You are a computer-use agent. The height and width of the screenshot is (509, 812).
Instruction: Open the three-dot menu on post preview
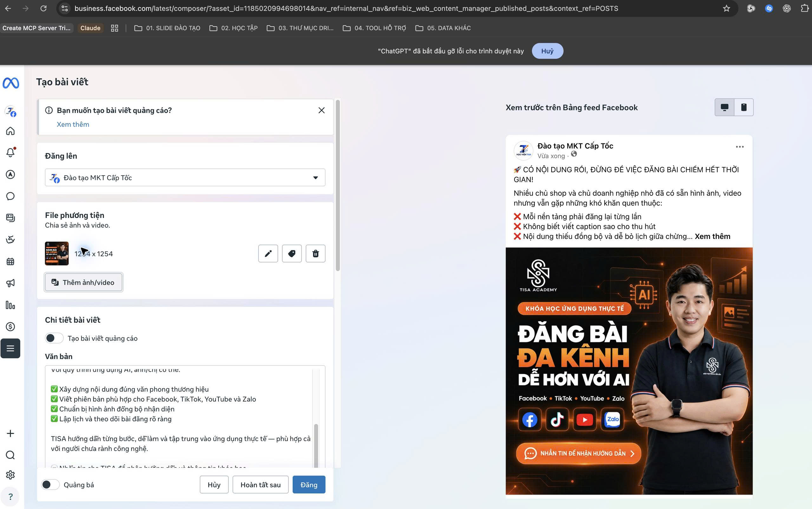(x=740, y=147)
